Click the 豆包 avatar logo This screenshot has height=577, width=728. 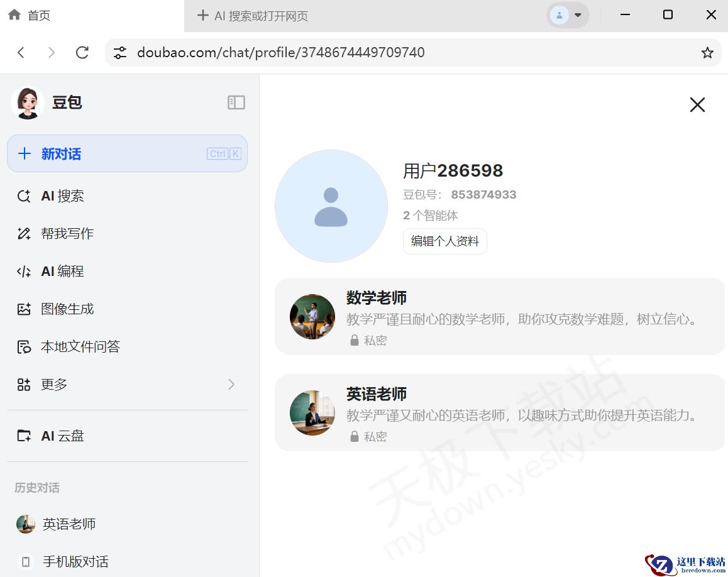(28, 102)
